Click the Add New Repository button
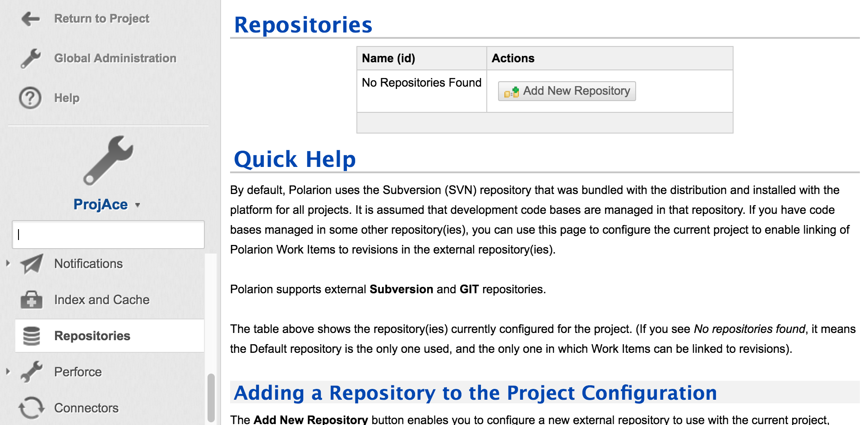 [567, 91]
